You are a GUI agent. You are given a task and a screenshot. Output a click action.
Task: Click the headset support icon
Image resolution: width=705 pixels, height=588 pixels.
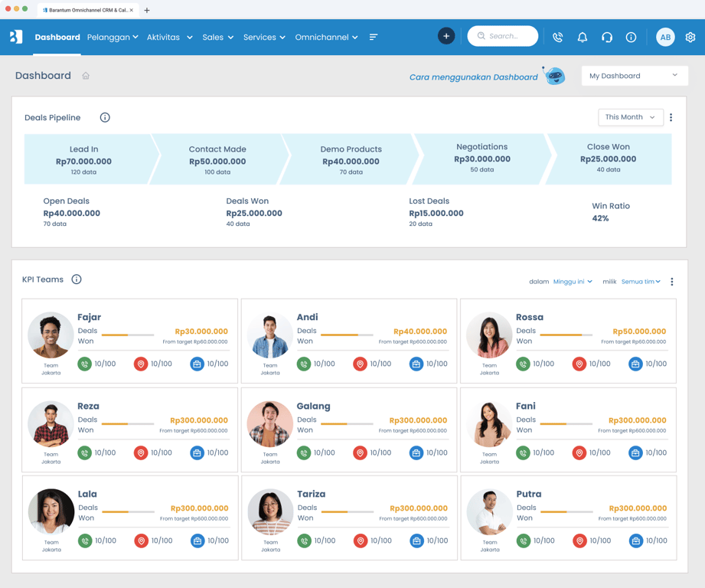607,38
